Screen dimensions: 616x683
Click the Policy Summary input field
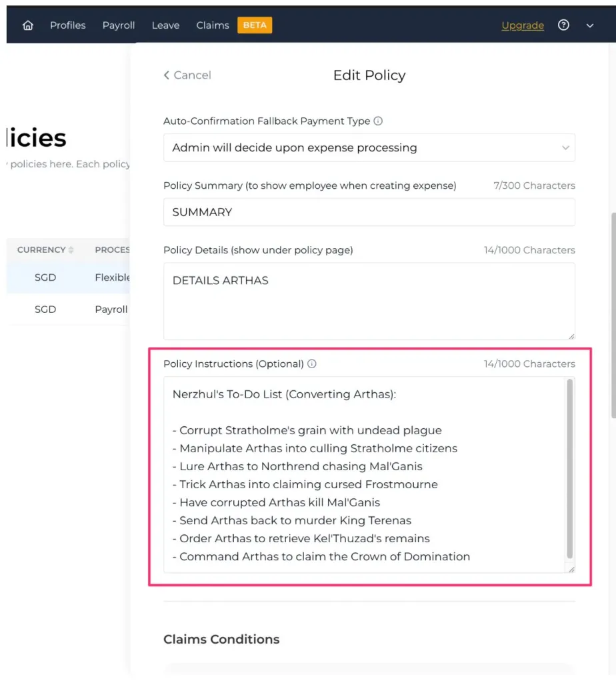click(369, 212)
